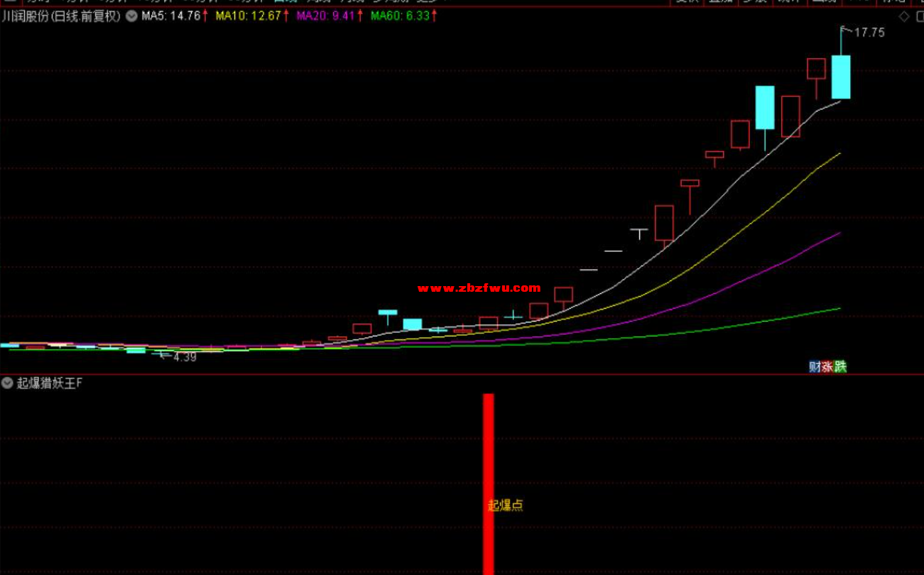Open dropdown arrow beside 川润股份 title

coord(131,16)
